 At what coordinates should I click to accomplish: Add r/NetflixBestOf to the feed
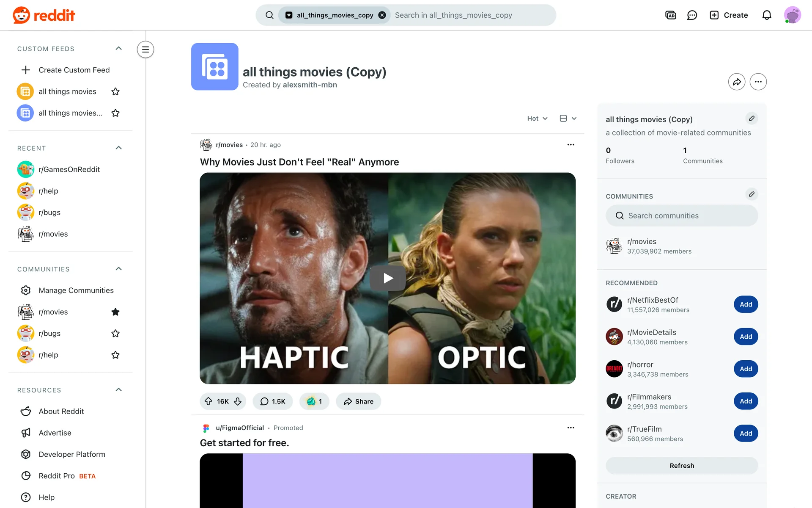pyautogui.click(x=746, y=304)
